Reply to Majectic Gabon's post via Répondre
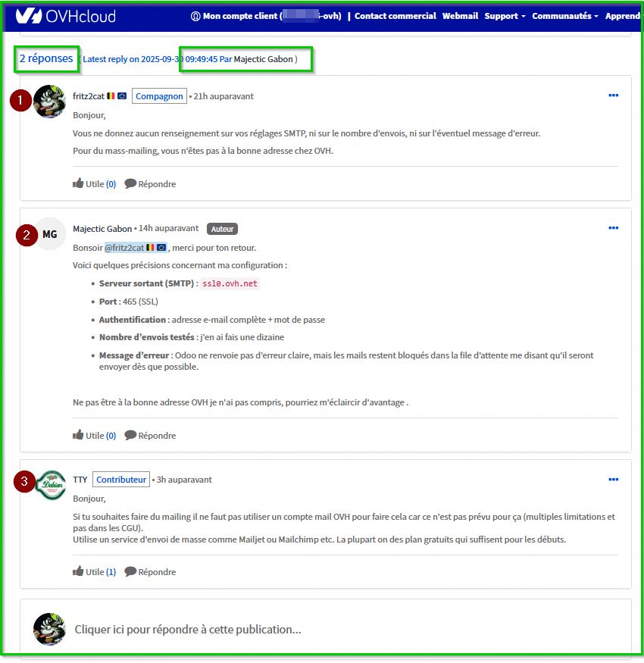This screenshot has width=644, height=663. 150,435
